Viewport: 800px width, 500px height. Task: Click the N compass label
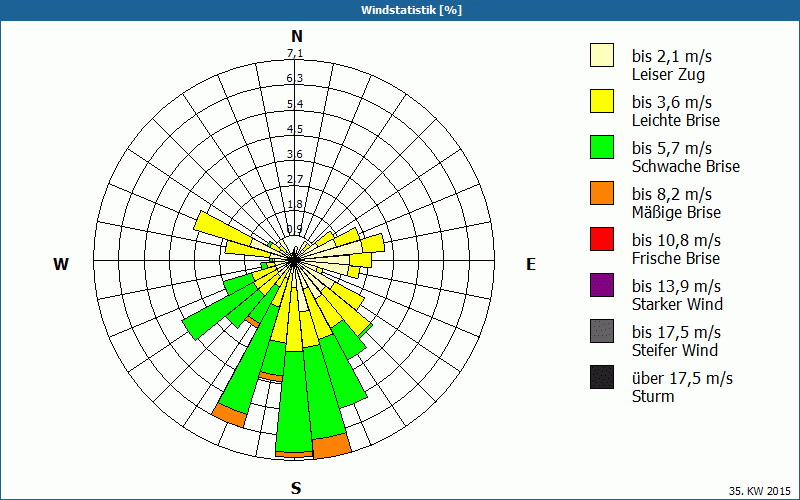tap(297, 36)
